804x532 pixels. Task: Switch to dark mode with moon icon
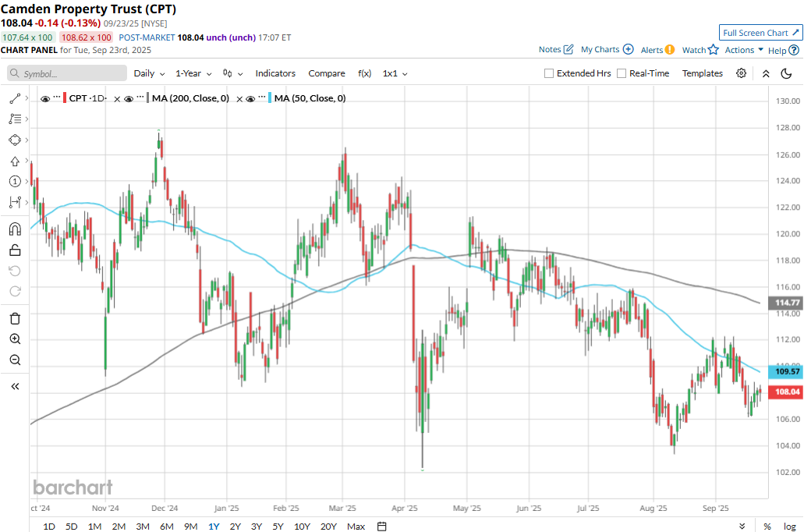tap(786, 73)
